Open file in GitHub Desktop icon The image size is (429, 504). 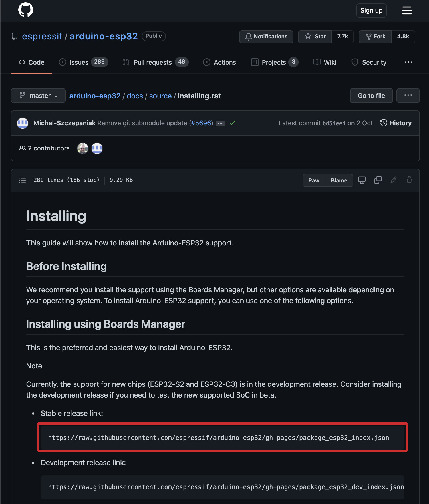[362, 180]
